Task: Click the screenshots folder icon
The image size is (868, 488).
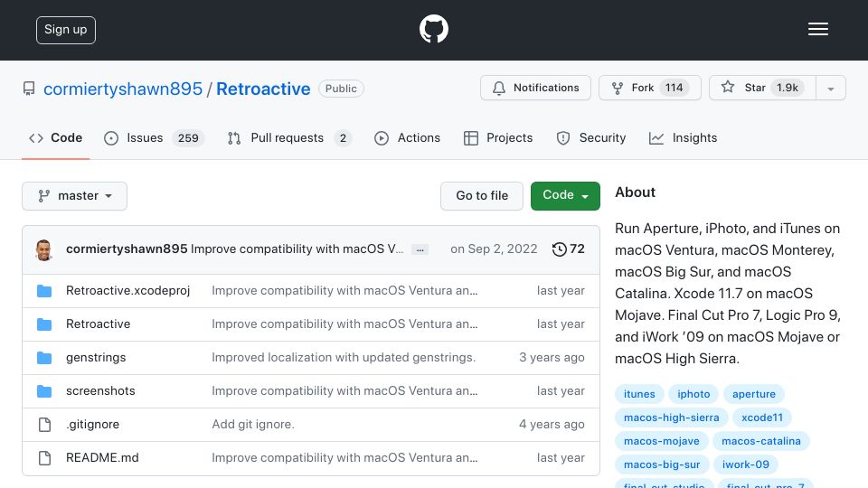Action: [44, 391]
